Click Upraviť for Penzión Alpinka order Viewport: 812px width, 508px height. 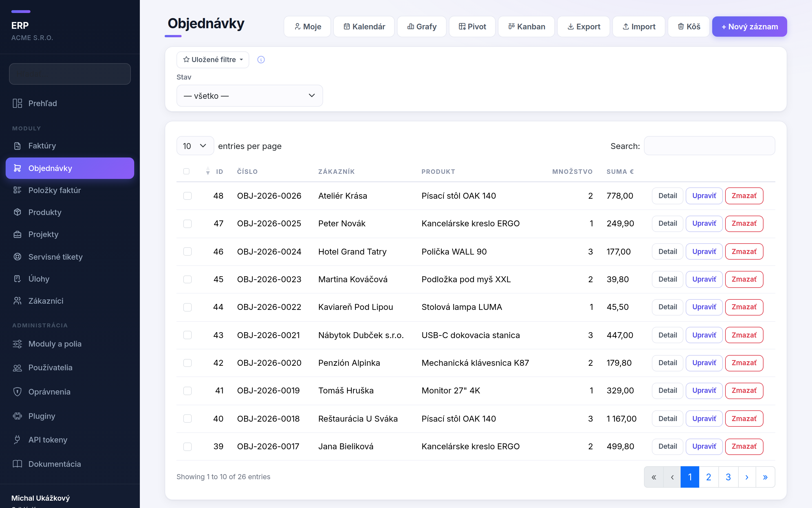(x=704, y=363)
